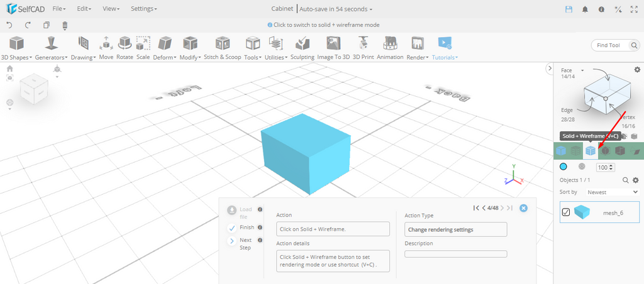Viewport: 644px width, 284px height.
Task: Click the Image To 3D tool icon
Action: tap(333, 48)
